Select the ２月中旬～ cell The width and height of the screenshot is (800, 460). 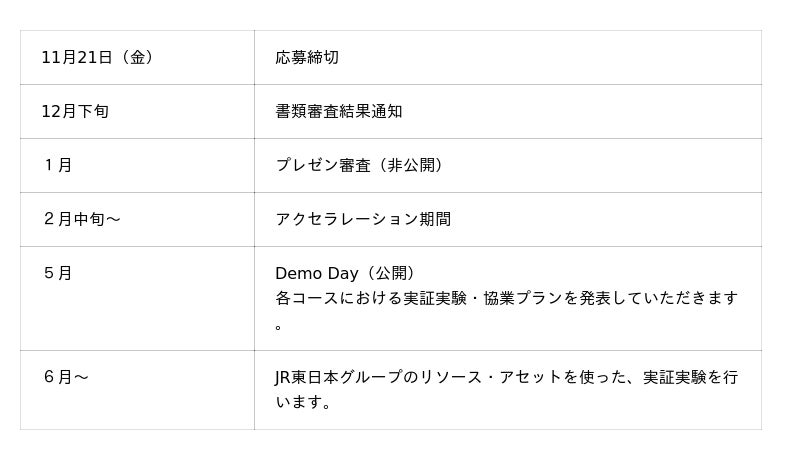(81, 219)
